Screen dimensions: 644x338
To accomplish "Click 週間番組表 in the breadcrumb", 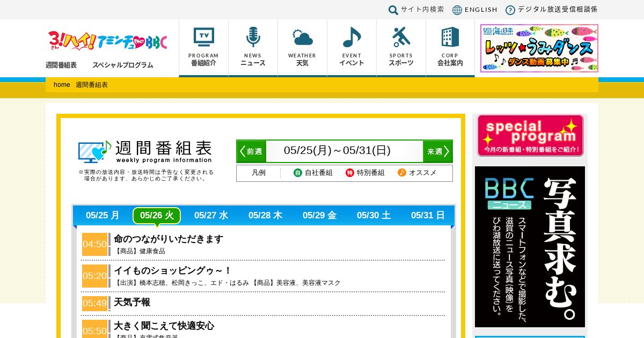I will (x=92, y=85).
